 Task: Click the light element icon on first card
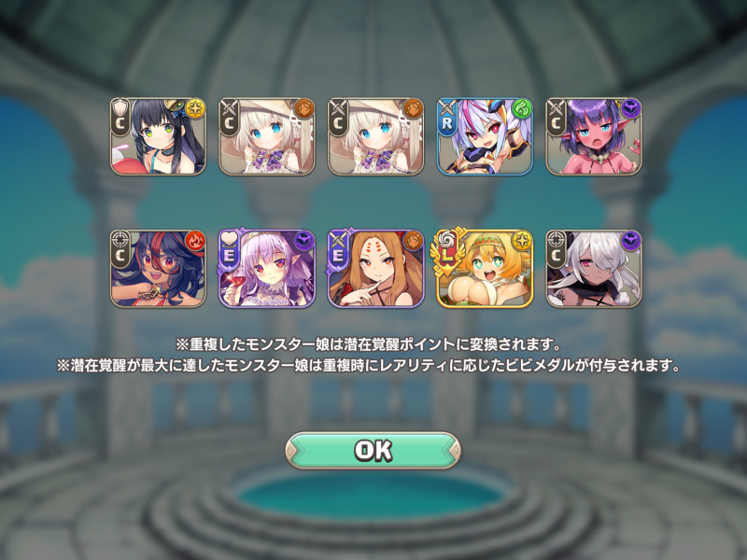195,109
